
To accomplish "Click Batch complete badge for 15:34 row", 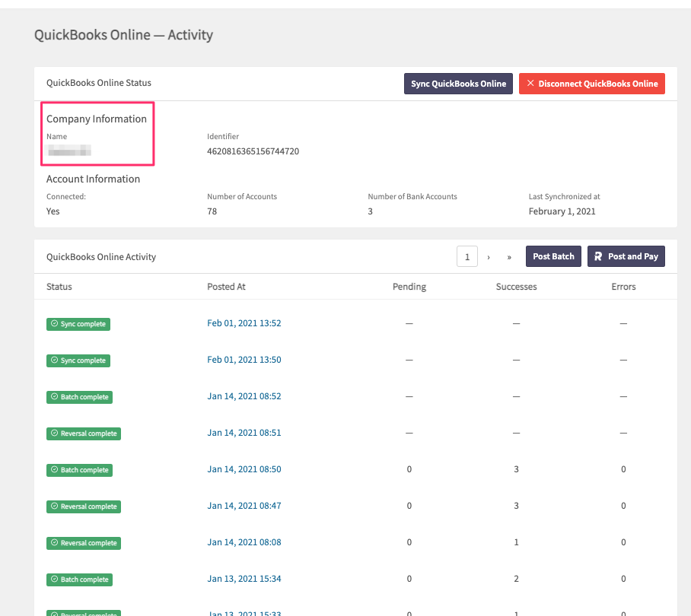I will [79, 580].
